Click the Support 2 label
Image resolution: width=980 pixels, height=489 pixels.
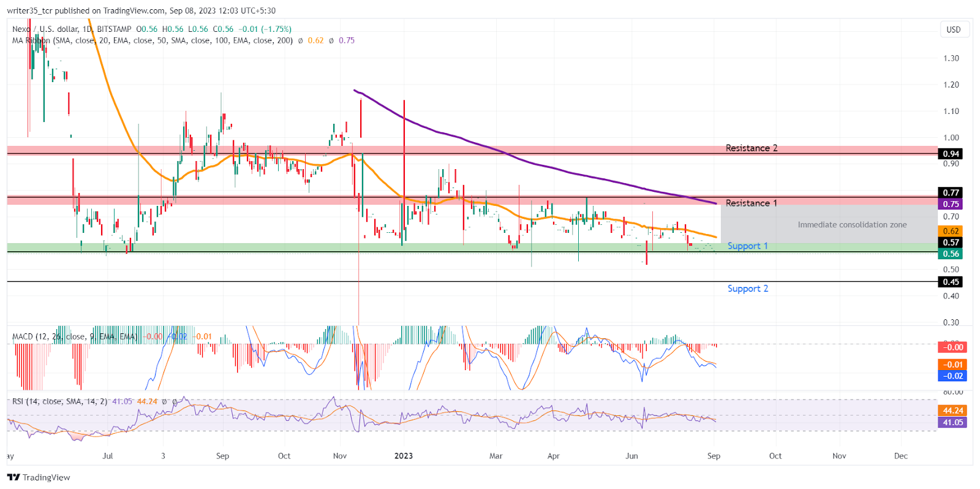(x=747, y=289)
